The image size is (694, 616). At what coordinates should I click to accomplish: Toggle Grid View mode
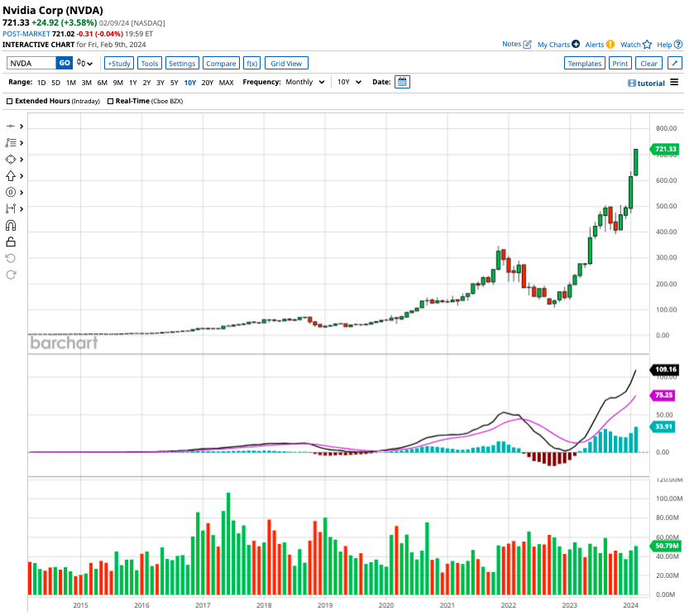(285, 62)
